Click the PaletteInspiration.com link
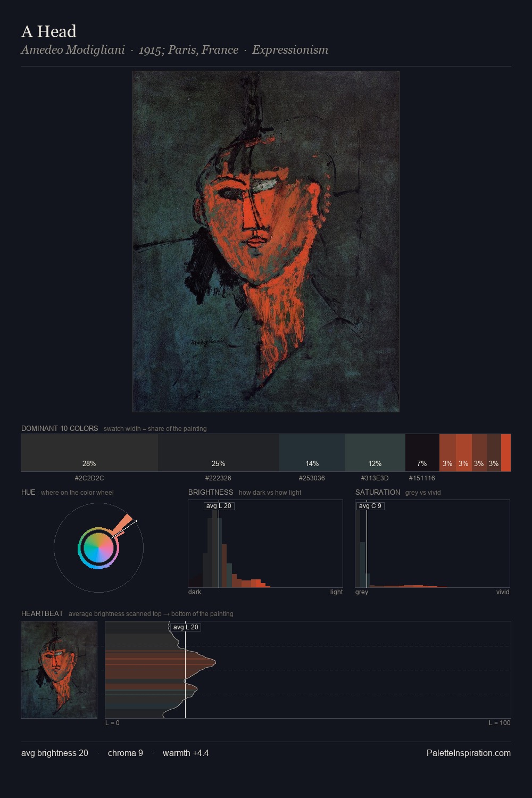Image resolution: width=532 pixels, height=798 pixels. [469, 753]
